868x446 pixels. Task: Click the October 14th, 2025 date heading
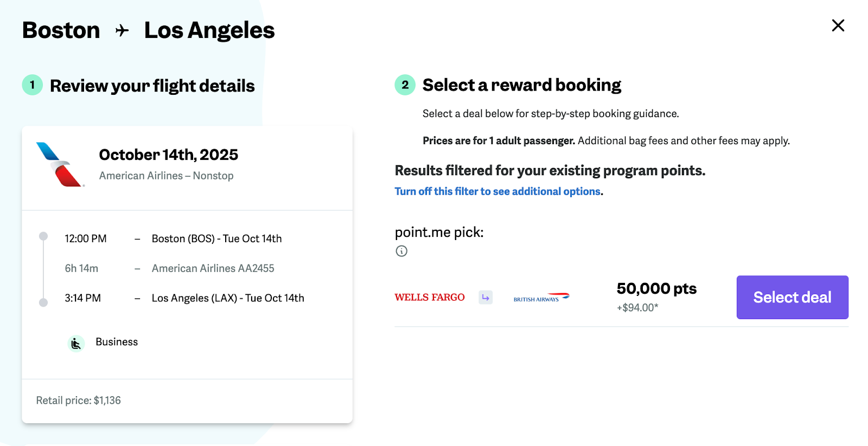tap(168, 155)
